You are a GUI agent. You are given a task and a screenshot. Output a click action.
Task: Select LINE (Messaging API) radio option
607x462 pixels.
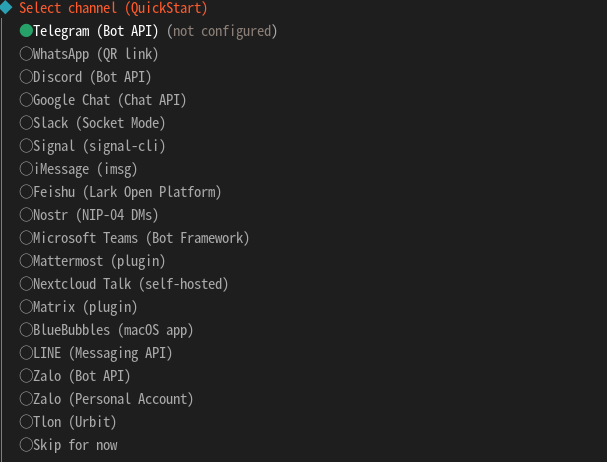(x=26, y=353)
